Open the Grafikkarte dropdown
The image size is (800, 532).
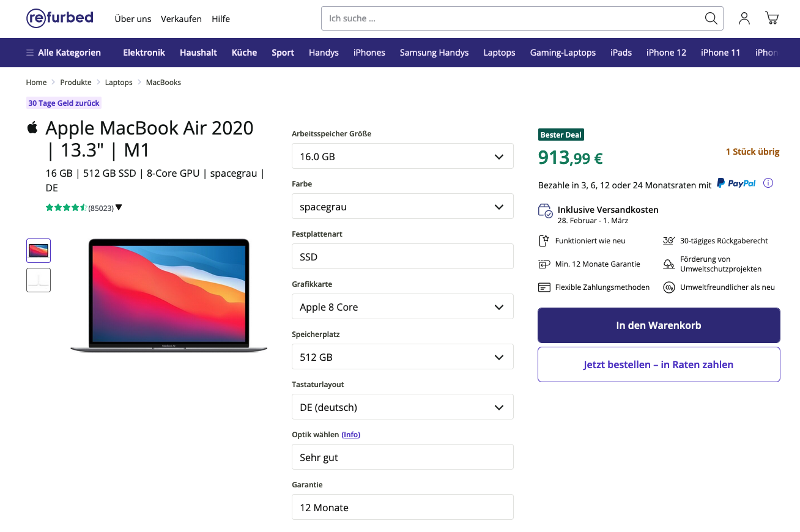click(x=402, y=306)
